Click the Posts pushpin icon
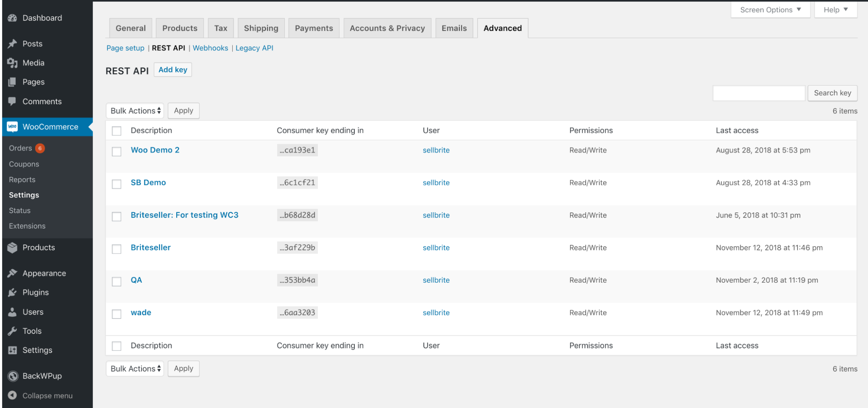 coord(13,44)
